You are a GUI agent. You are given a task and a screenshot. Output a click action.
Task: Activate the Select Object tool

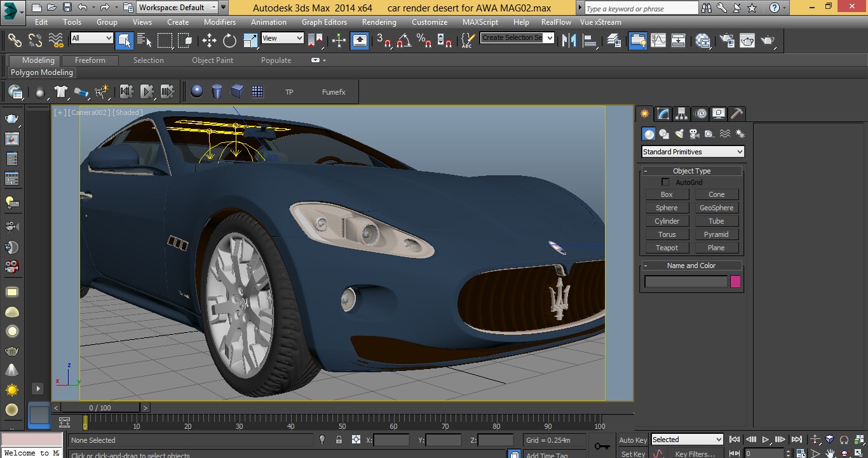pyautogui.click(x=124, y=40)
